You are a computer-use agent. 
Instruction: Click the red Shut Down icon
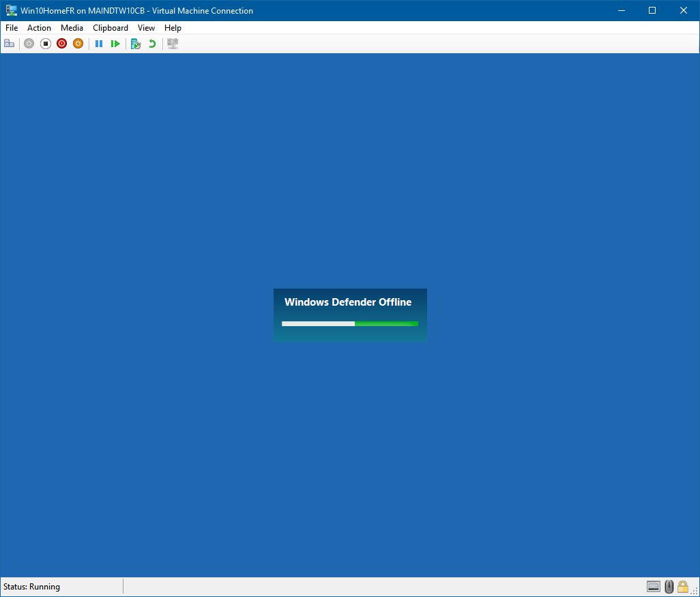[62, 44]
